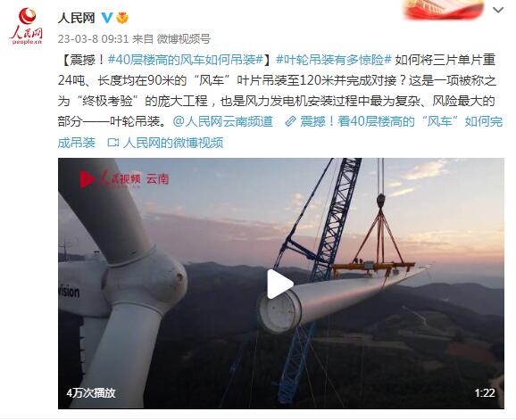The image size is (516, 420).
Task: Open the 人民网 account name
Action: point(77,18)
